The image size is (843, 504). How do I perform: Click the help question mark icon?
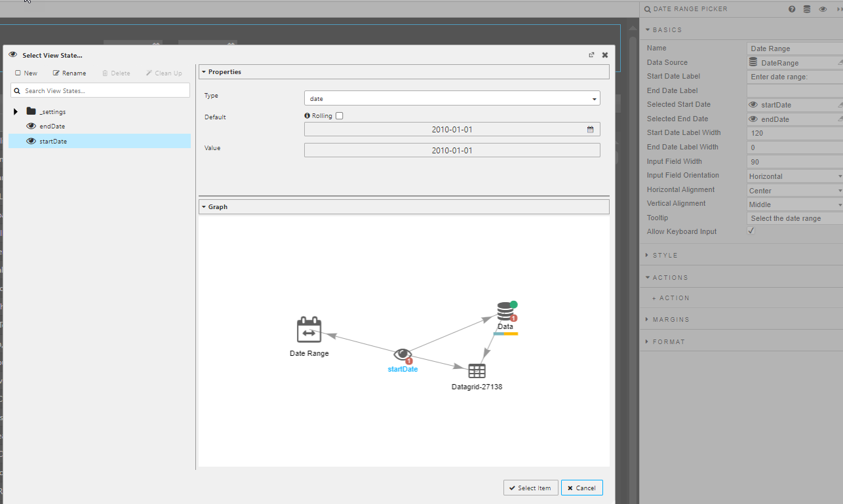[792, 9]
